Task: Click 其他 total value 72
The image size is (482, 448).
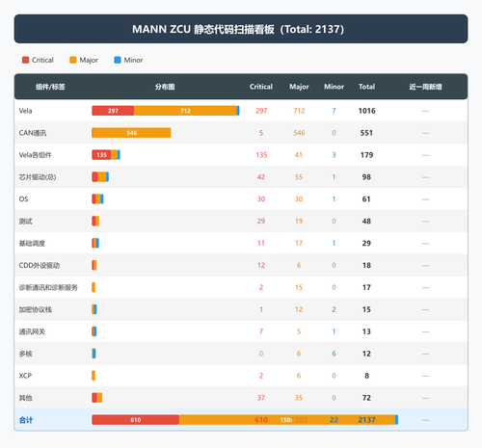Action: (366, 398)
